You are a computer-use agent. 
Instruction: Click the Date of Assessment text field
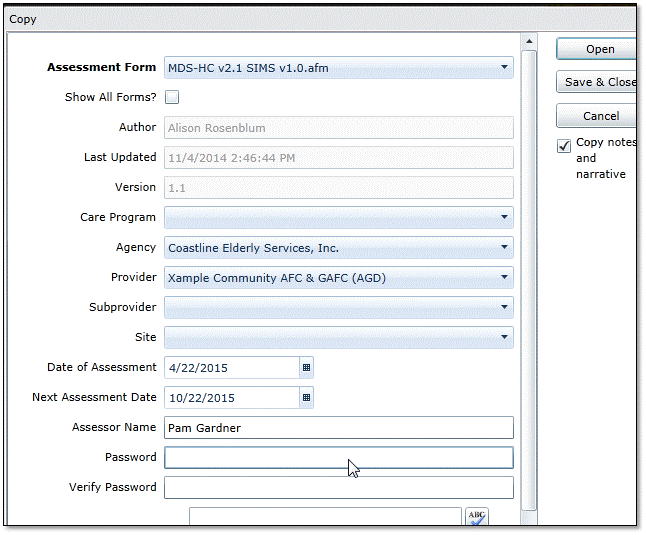click(231, 367)
